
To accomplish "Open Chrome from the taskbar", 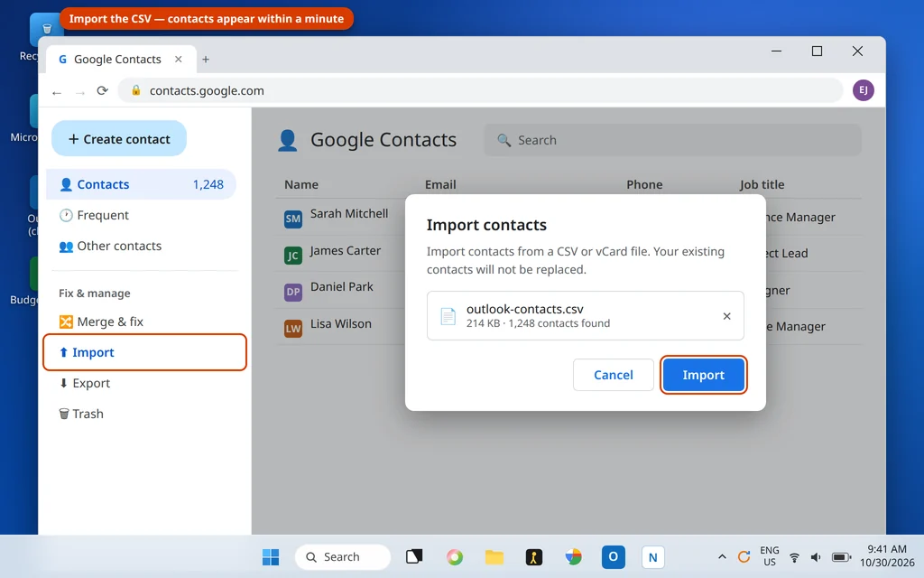I will click(573, 556).
